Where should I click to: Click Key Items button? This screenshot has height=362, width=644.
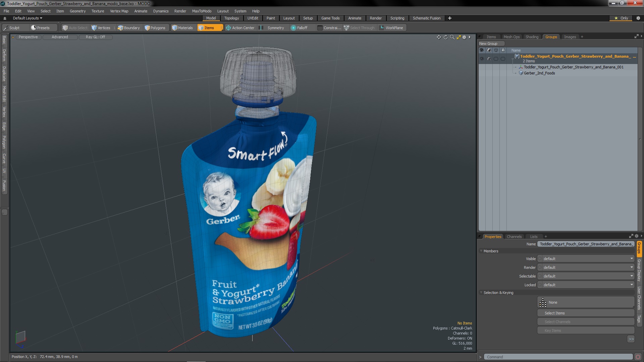586,330
